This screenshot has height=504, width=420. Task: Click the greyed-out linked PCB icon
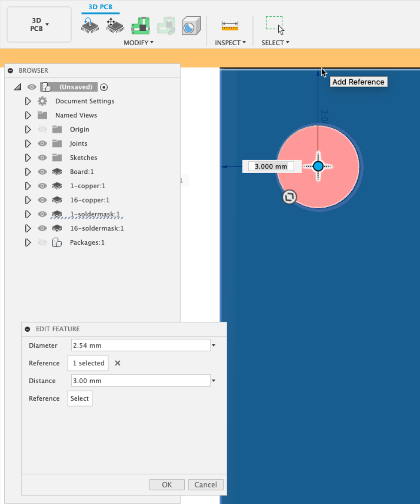click(x=166, y=25)
